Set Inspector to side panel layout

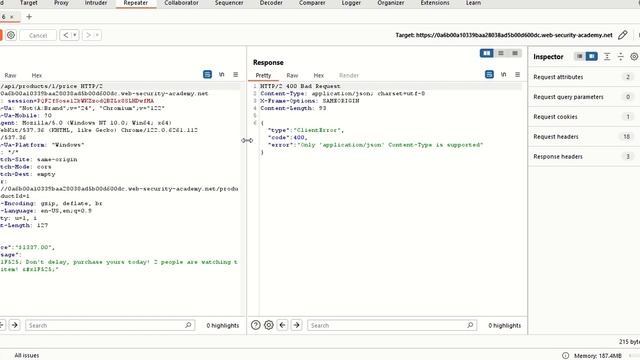[x=591, y=56]
